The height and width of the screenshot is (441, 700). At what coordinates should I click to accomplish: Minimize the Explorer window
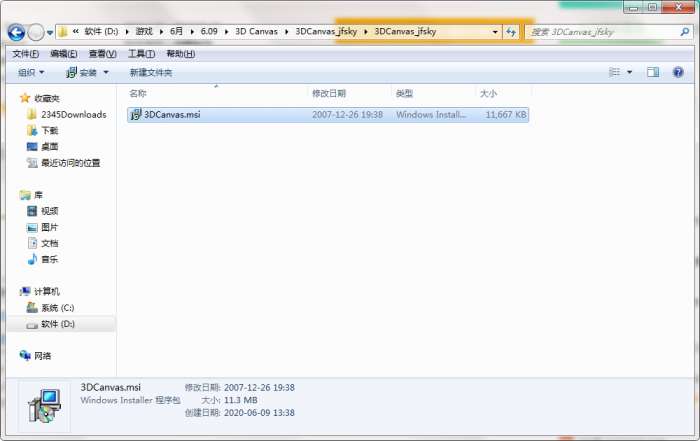(x=633, y=7)
